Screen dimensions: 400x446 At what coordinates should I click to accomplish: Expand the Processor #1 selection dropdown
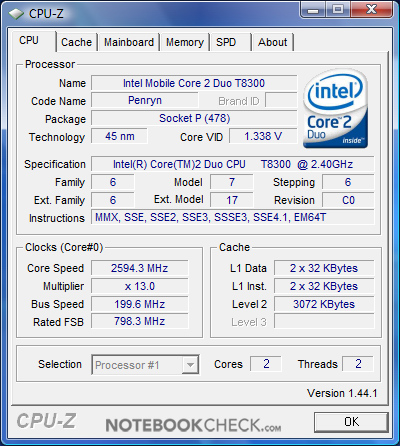[x=145, y=365]
